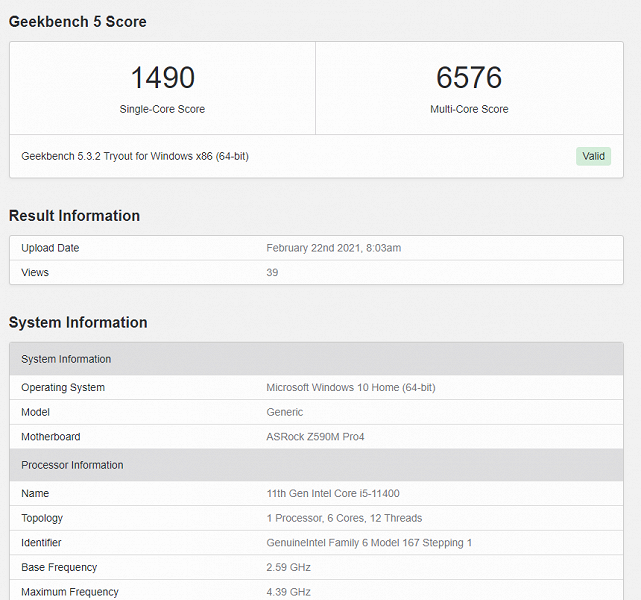Click the 2.59 GHz base frequency value

pos(288,567)
